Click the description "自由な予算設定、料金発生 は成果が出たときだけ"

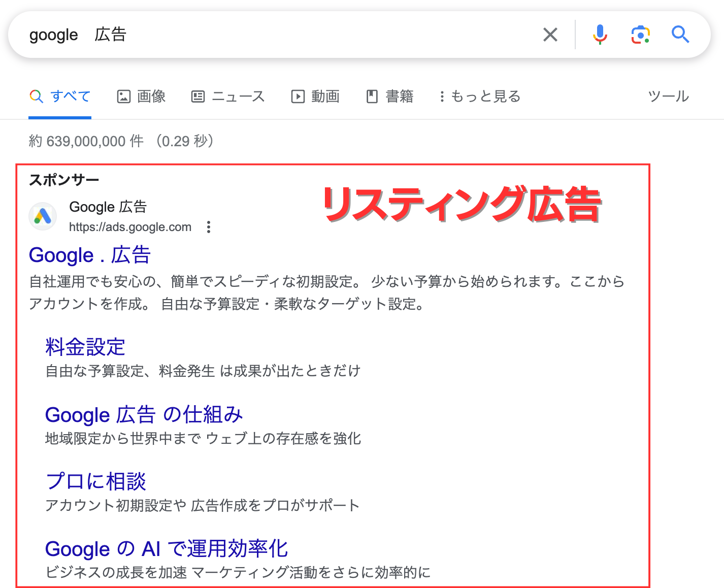[203, 371]
